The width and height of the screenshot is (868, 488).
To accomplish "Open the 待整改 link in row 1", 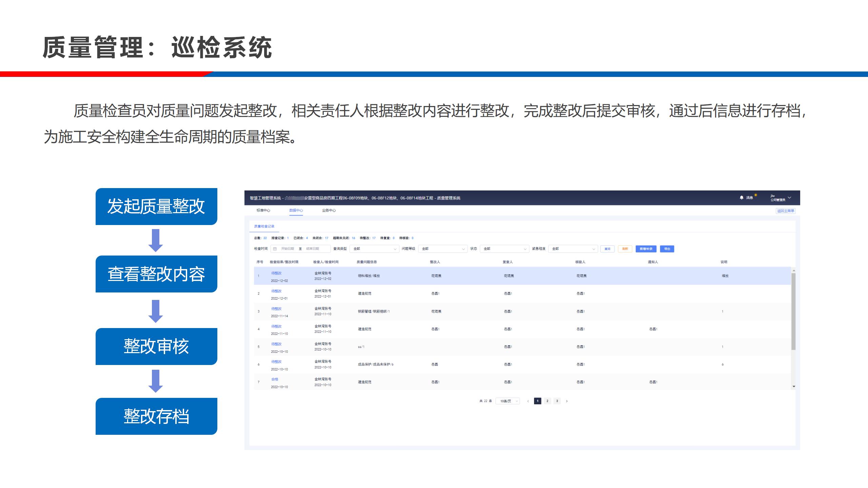I will pyautogui.click(x=276, y=273).
